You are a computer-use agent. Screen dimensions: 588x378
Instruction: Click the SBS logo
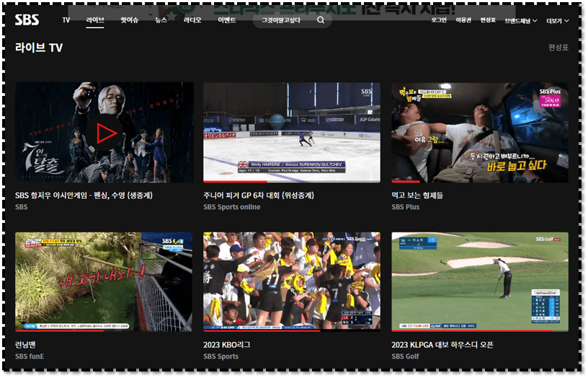pyautogui.click(x=27, y=19)
